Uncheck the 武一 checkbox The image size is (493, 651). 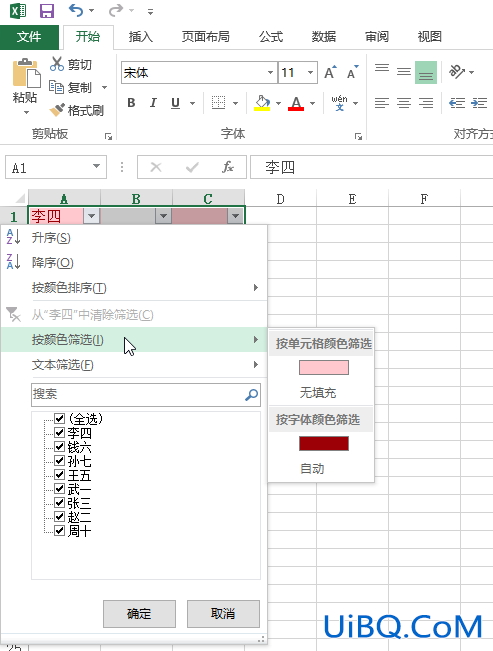pyautogui.click(x=59, y=488)
